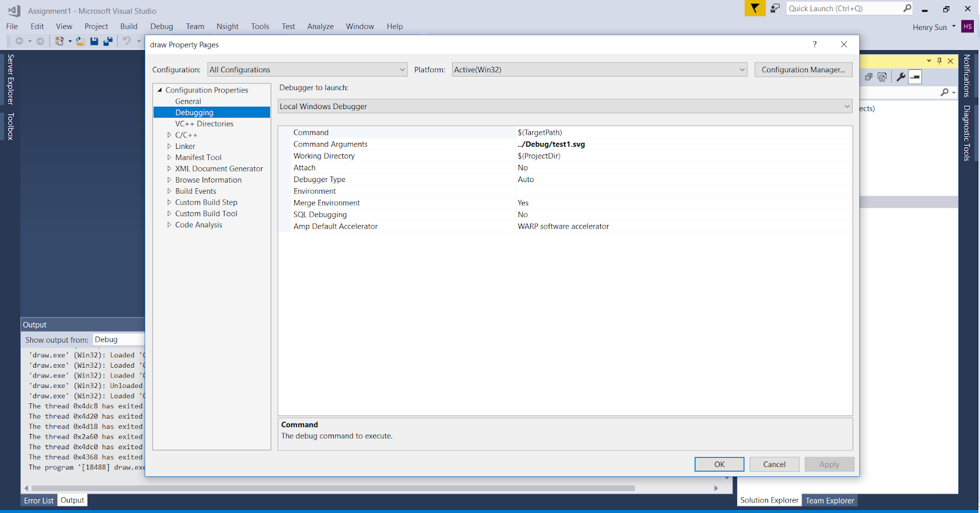The width and height of the screenshot is (980, 513).
Task: Open the Project menu
Action: point(96,26)
